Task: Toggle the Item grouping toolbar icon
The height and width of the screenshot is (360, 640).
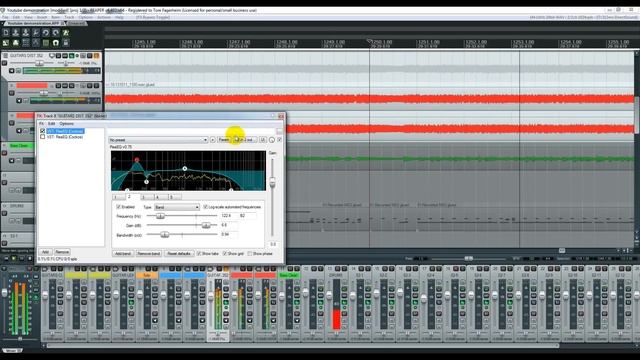Action: (x=16, y=42)
